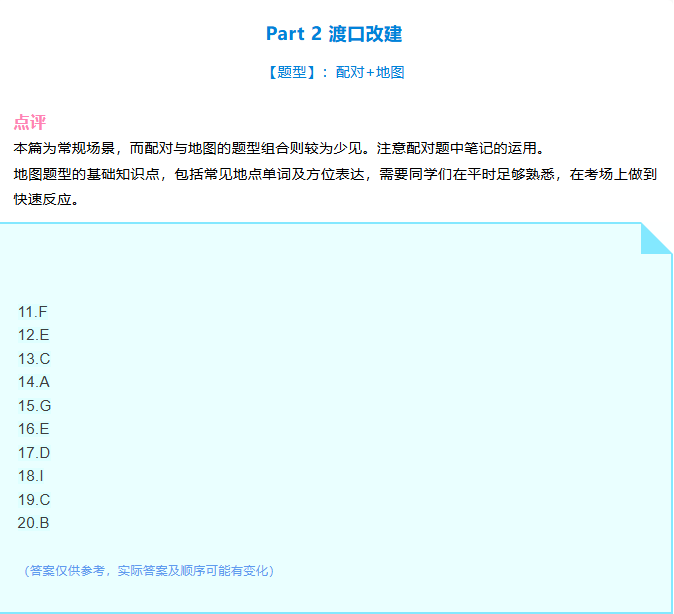Select answer line 11.F

pyautogui.click(x=33, y=312)
